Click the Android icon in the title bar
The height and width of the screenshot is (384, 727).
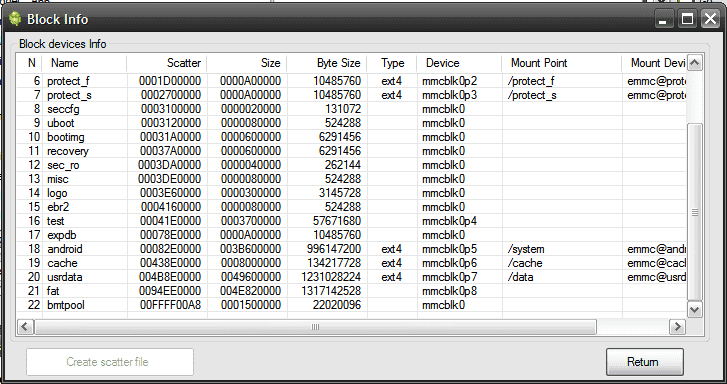(15, 19)
